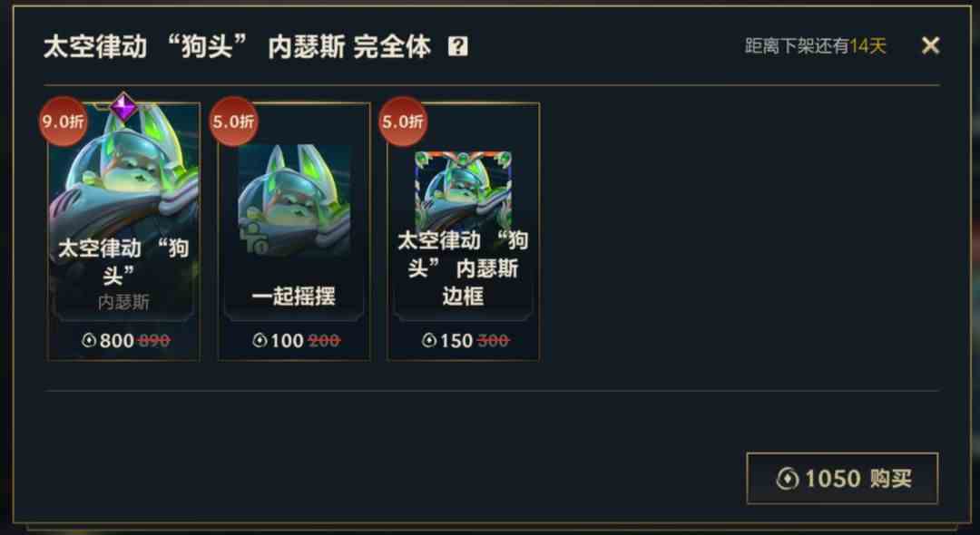The height and width of the screenshot is (535, 980).
Task: Click the 一起摇摆 item label
Action: coord(294,296)
